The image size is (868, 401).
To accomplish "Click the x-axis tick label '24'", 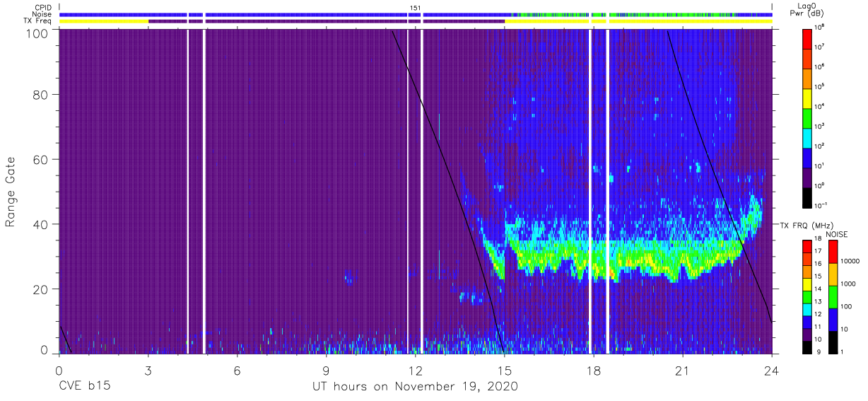I will pos(772,371).
